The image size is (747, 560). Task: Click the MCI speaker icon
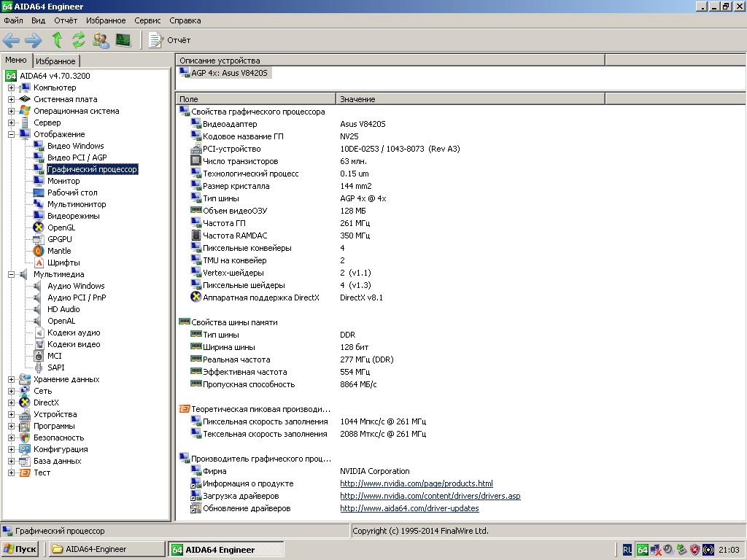39,356
